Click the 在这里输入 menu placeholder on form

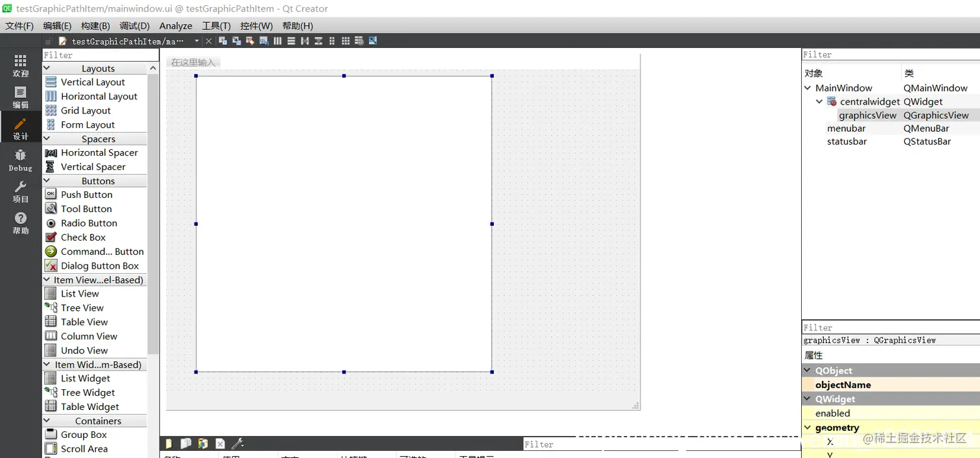(193, 62)
